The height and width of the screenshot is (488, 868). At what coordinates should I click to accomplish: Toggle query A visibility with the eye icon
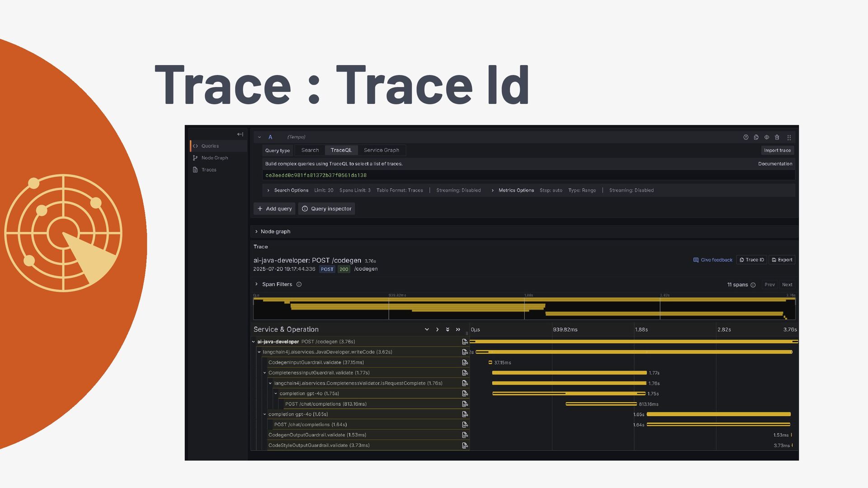[x=766, y=137]
